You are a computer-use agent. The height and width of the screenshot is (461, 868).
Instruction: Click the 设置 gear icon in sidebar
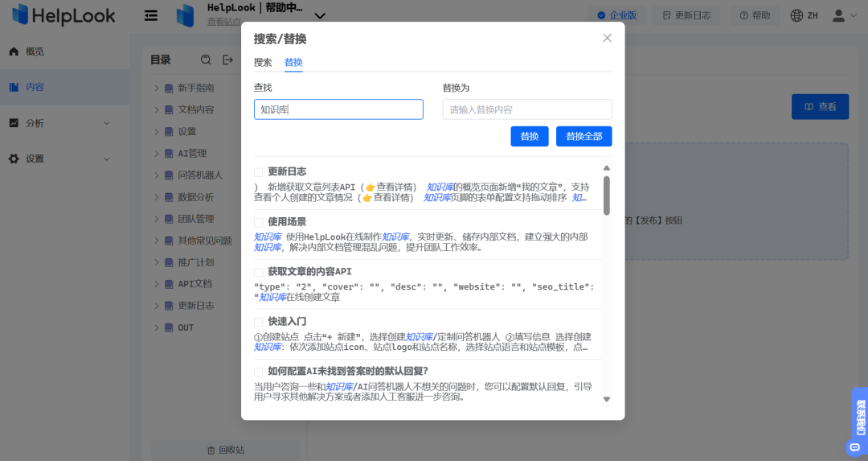click(x=14, y=159)
